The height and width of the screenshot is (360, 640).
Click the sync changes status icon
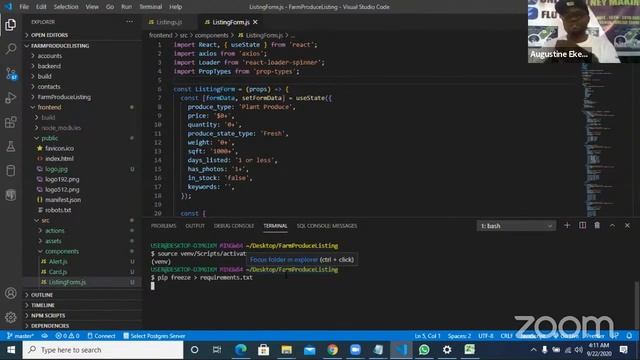[x=44, y=336]
